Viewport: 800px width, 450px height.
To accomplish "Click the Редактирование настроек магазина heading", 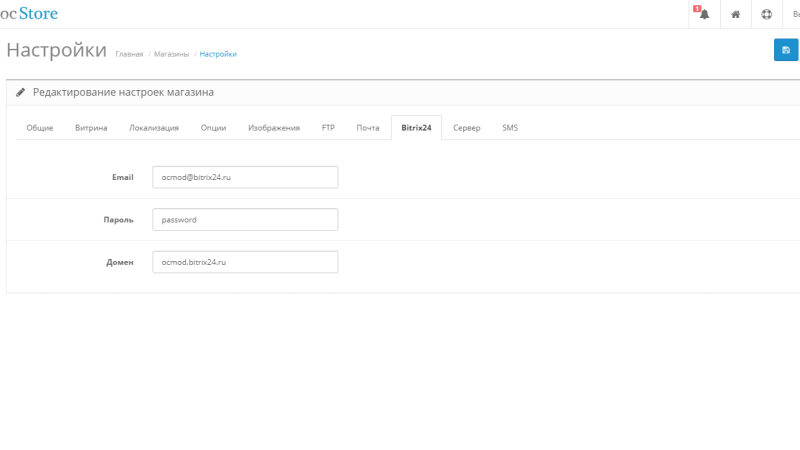I will coord(123,92).
